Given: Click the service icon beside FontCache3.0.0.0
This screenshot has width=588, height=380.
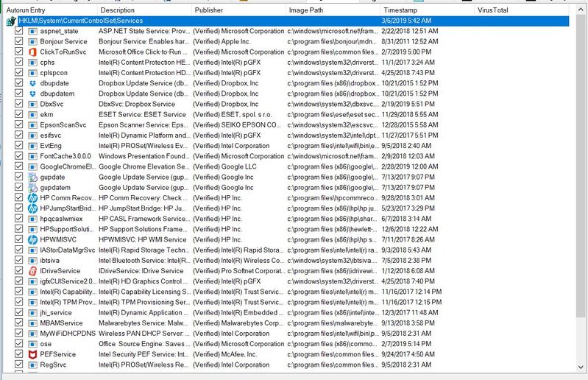Looking at the screenshot, I should [32, 156].
